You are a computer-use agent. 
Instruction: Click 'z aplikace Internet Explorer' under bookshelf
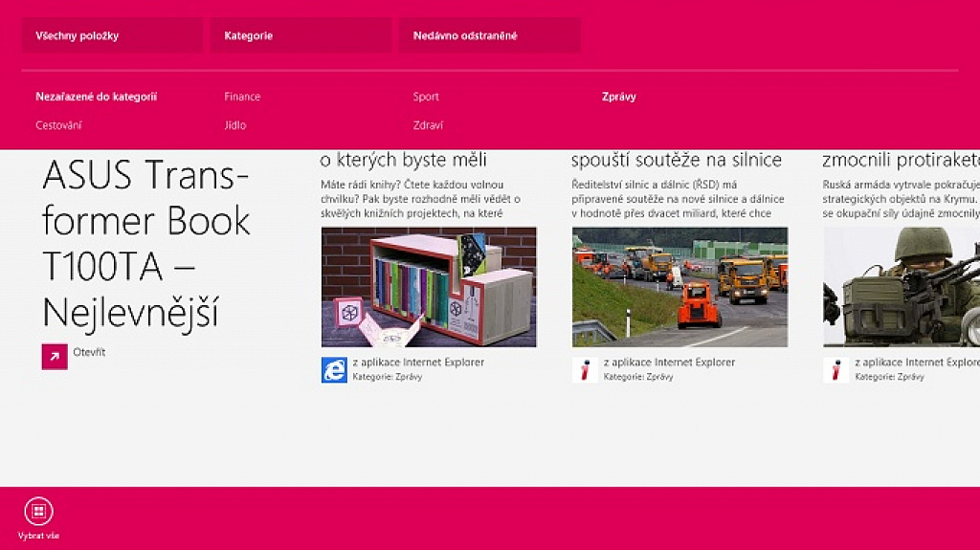418,362
